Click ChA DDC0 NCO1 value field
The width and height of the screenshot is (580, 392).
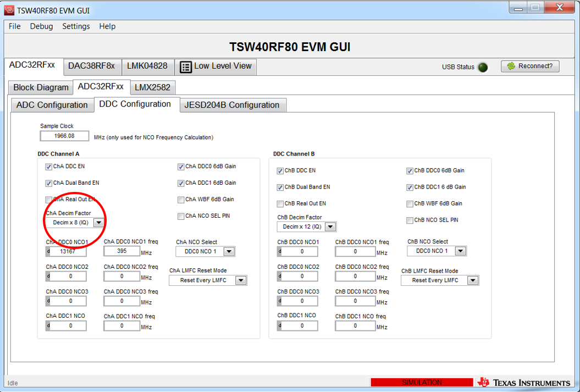point(68,251)
